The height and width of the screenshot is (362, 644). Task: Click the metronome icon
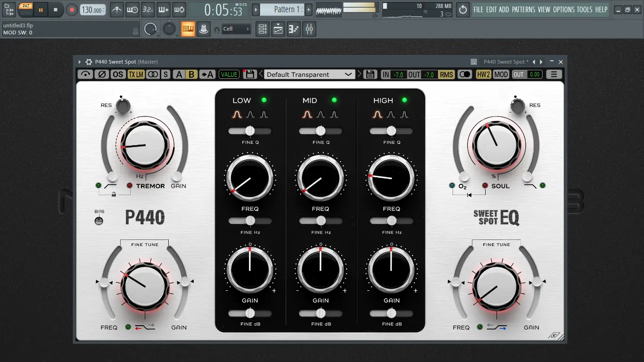point(117,9)
